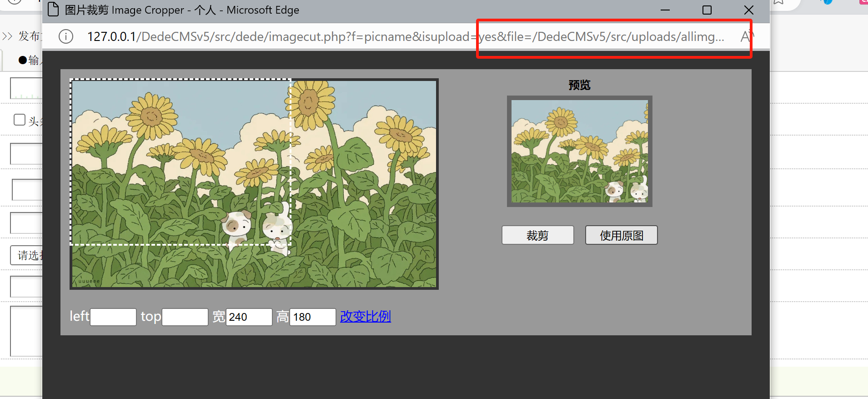Minimize the Image Cropper popup window

point(665,10)
